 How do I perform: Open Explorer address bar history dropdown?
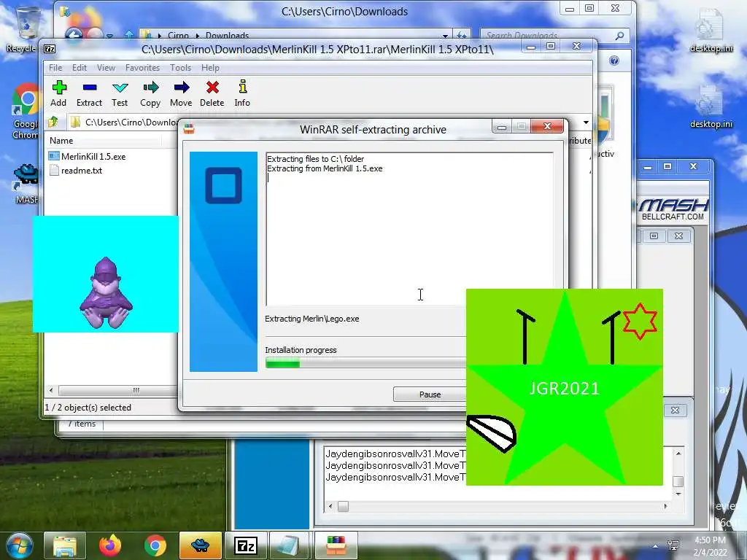[x=445, y=36]
